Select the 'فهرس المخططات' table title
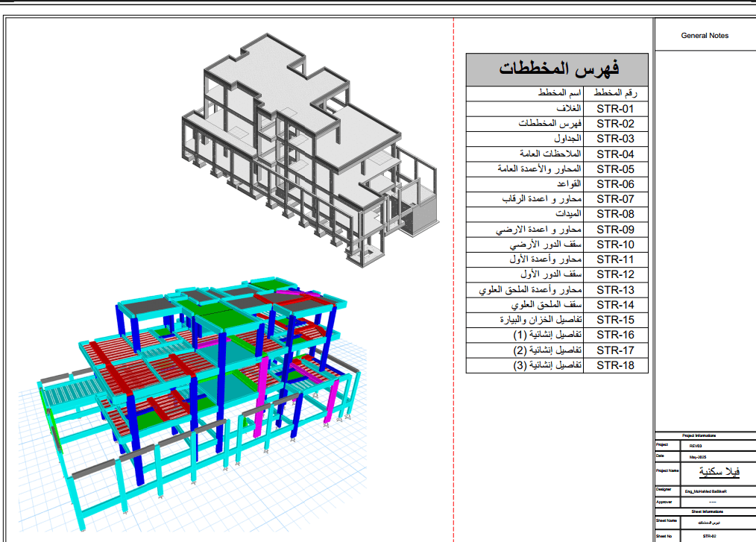The width and height of the screenshot is (756, 542). pos(558,69)
